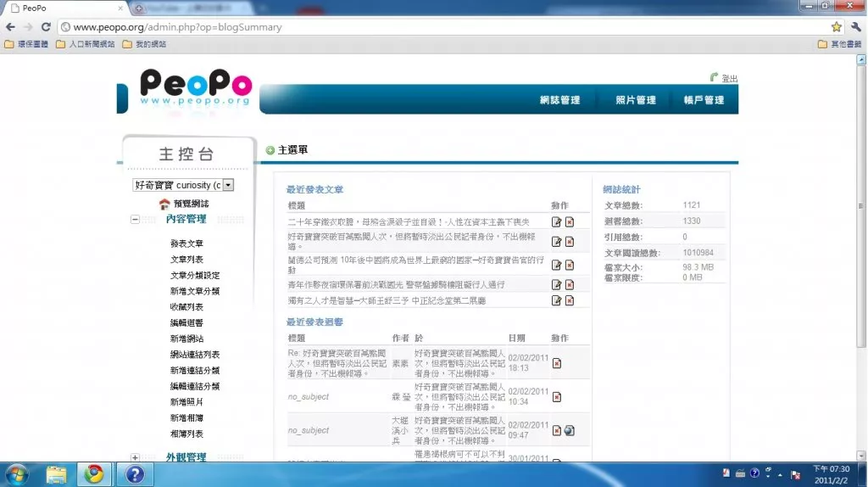
Task: Click green bullet icon beside 主選單
Action: (270, 150)
